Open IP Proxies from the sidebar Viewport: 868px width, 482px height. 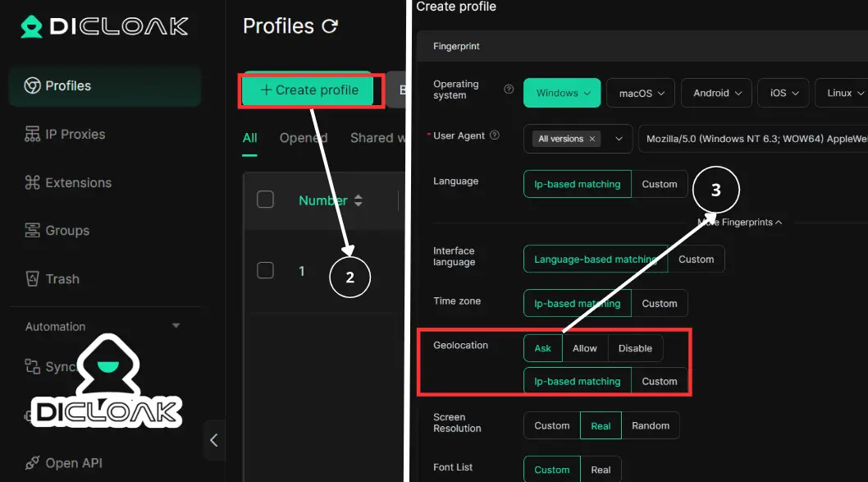[75, 134]
